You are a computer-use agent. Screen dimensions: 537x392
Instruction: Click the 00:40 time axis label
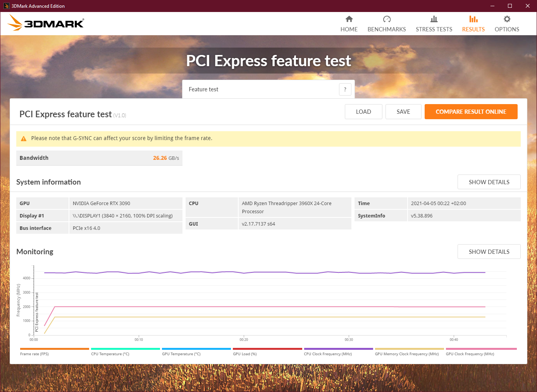[454, 340]
